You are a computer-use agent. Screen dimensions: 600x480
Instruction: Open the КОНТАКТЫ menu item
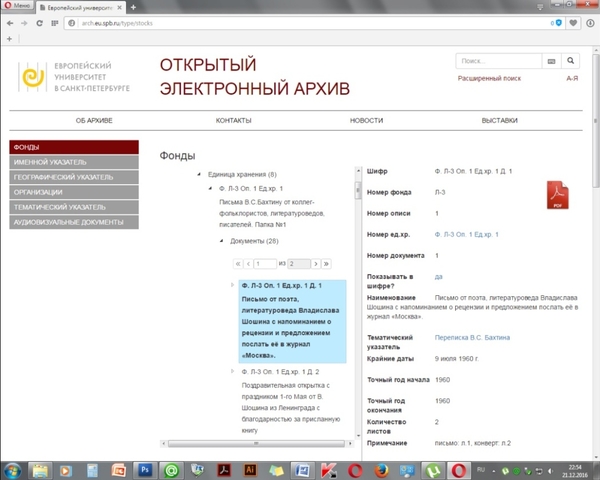(x=233, y=120)
